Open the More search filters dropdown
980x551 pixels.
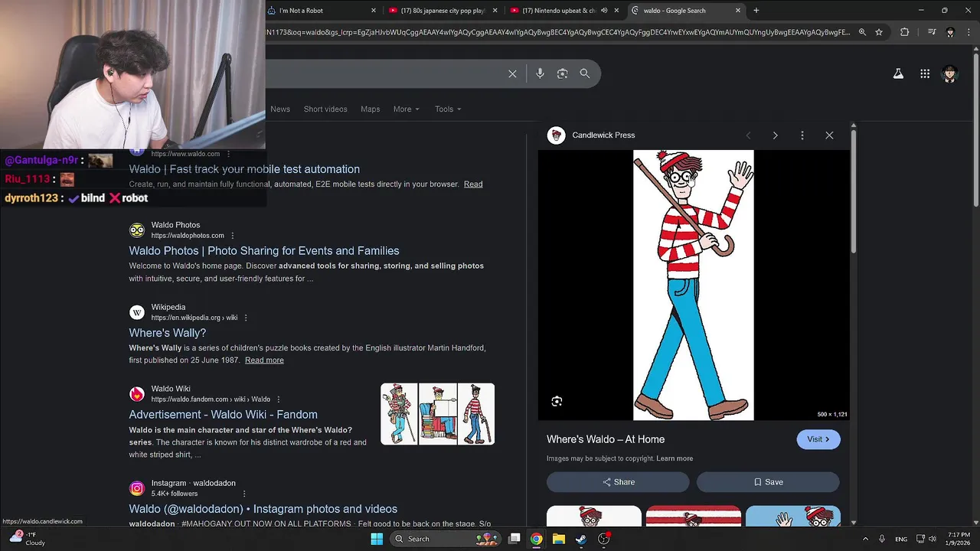tap(407, 109)
